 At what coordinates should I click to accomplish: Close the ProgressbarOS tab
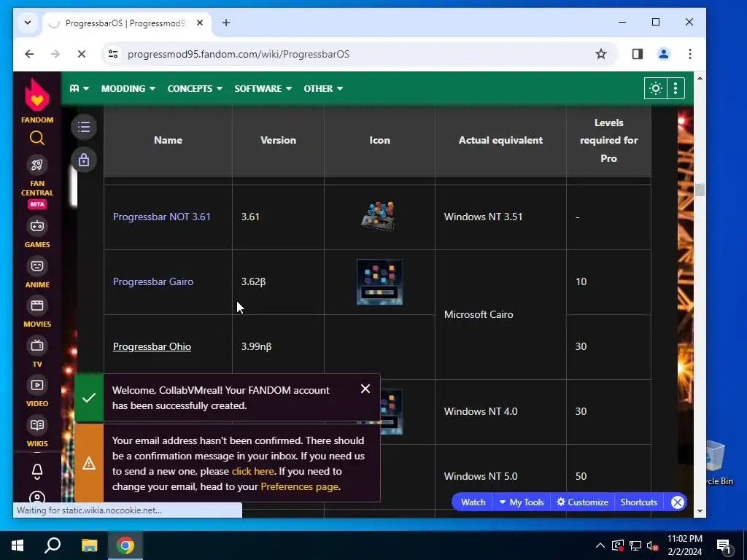(200, 23)
